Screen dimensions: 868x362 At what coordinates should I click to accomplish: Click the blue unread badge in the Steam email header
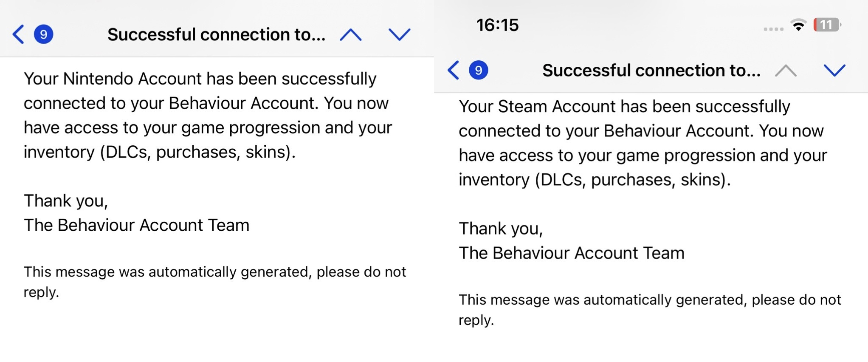click(x=478, y=70)
